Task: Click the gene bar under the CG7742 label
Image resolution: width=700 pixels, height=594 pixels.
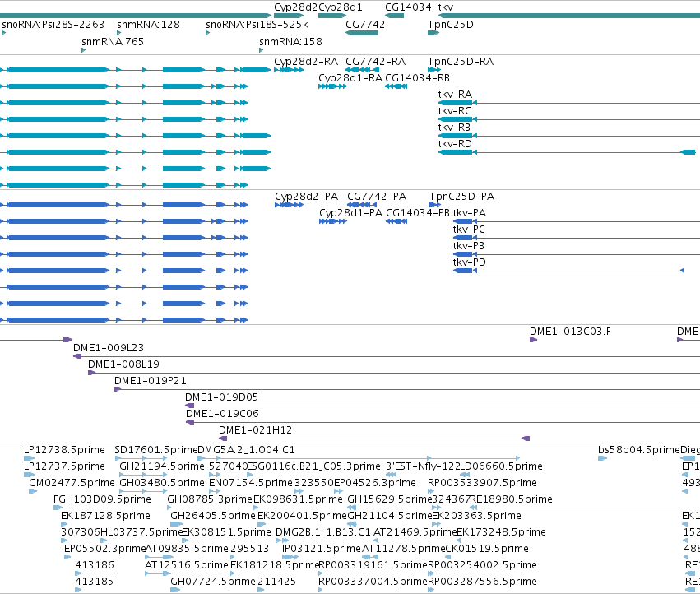Action: pos(362,33)
